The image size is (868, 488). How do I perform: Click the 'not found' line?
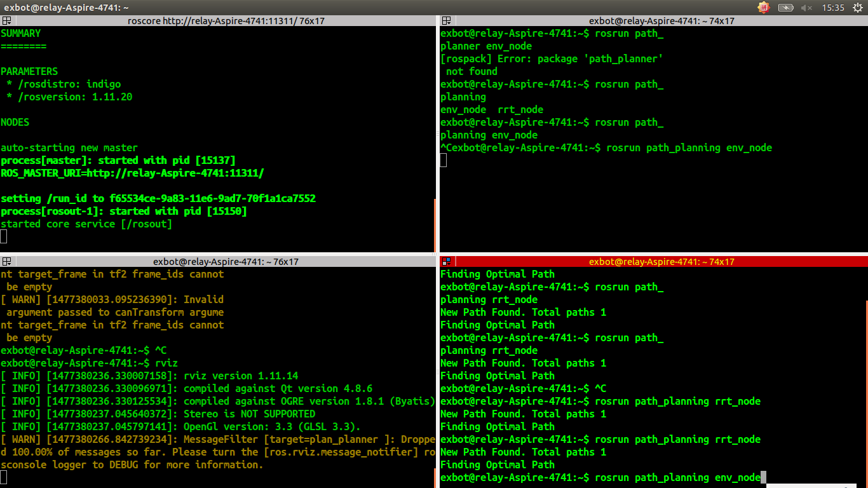(x=471, y=71)
